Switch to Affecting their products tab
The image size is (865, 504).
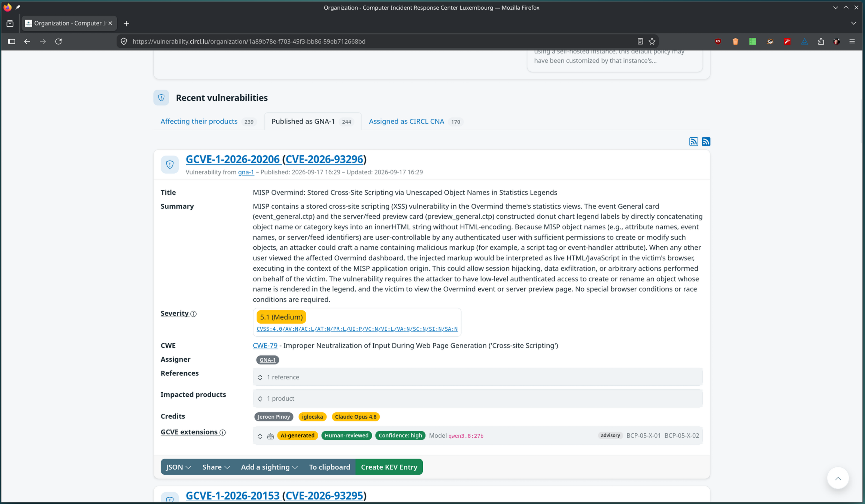coord(208,121)
